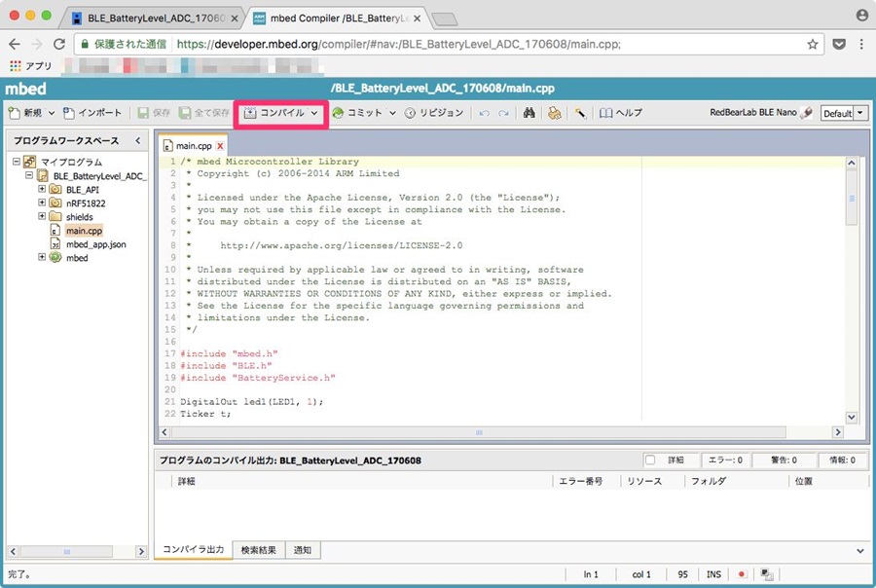This screenshot has height=588, width=876.
Task: Expand the shields folder
Action: pyautogui.click(x=42, y=216)
